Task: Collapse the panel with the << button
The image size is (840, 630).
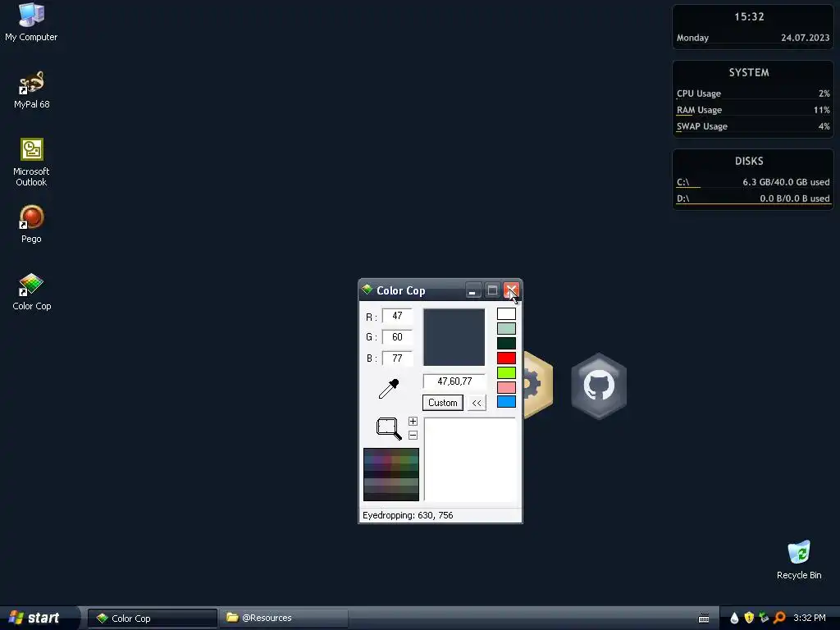Action: 477,402
